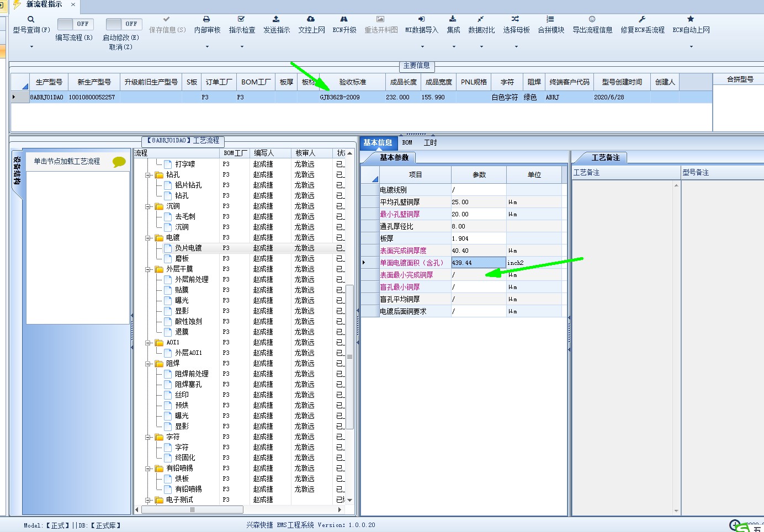This screenshot has height=532, width=764.
Task: Collapse the 字符 tree folder
Action: click(148, 437)
